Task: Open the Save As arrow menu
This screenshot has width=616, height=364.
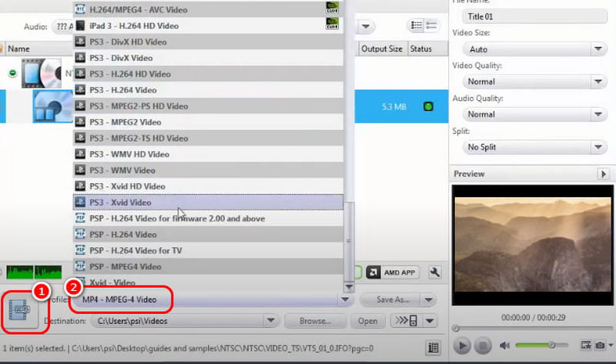Action: click(x=429, y=300)
